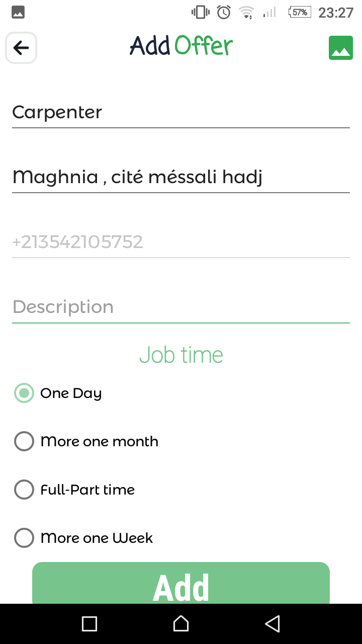The image size is (362, 644).
Task: Tap the Android home navigation icon
Action: pos(181,624)
